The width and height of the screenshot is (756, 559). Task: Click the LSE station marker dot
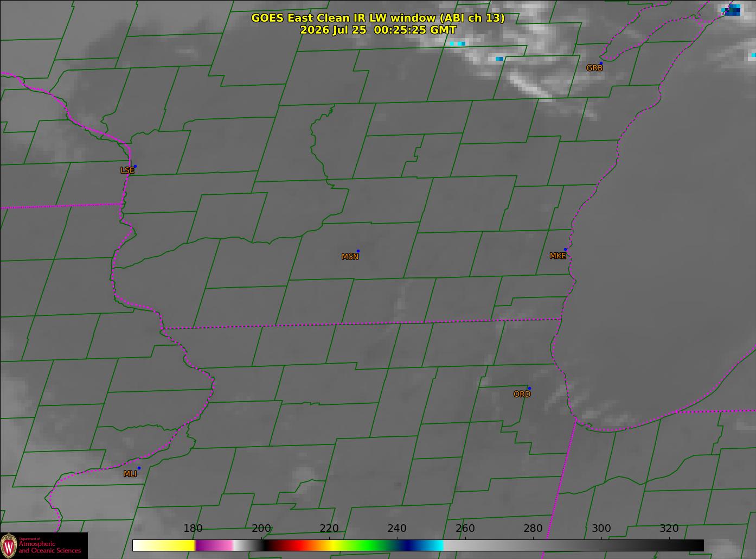135,167
